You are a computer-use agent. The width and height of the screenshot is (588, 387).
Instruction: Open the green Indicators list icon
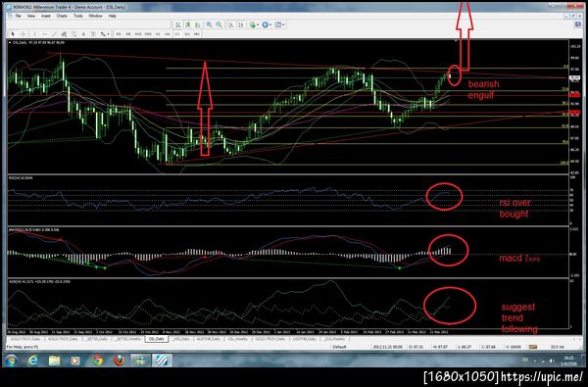click(253, 24)
